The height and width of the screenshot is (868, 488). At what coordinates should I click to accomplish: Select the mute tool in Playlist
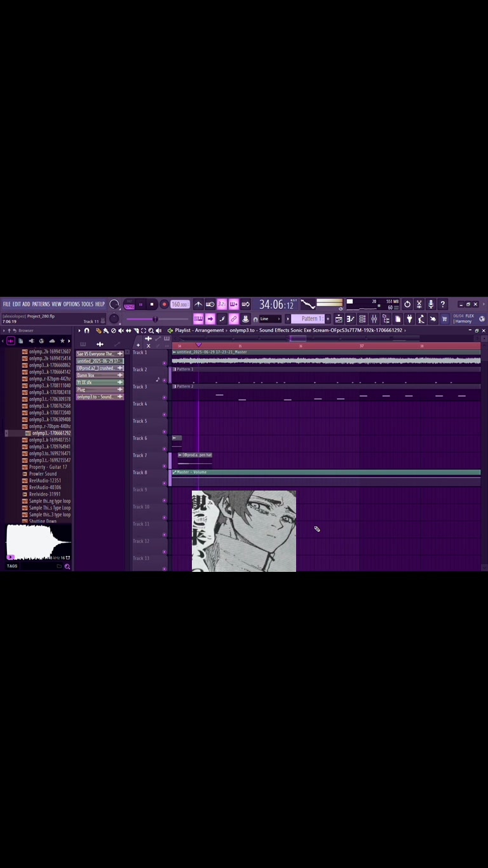pyautogui.click(x=121, y=330)
